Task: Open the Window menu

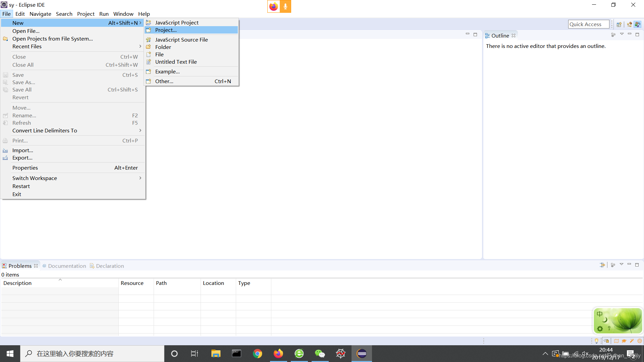Action: tap(123, 14)
